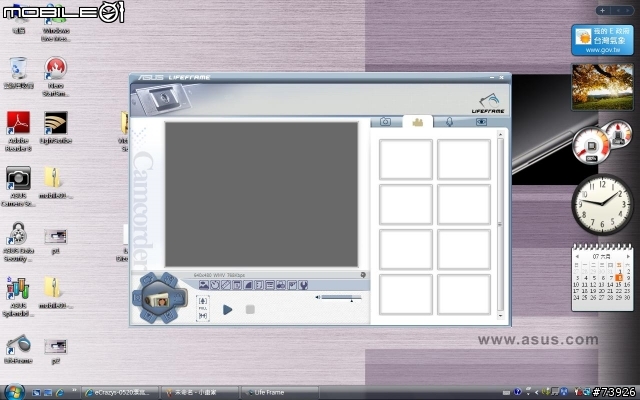Click the page-with-dots toolbar icon
The height and width of the screenshot is (400, 640).
tap(259, 285)
